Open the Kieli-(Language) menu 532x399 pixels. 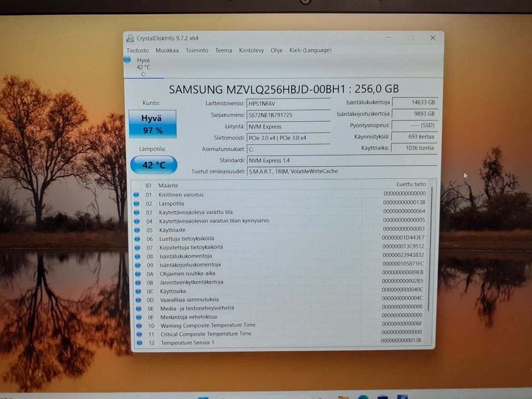(x=310, y=50)
